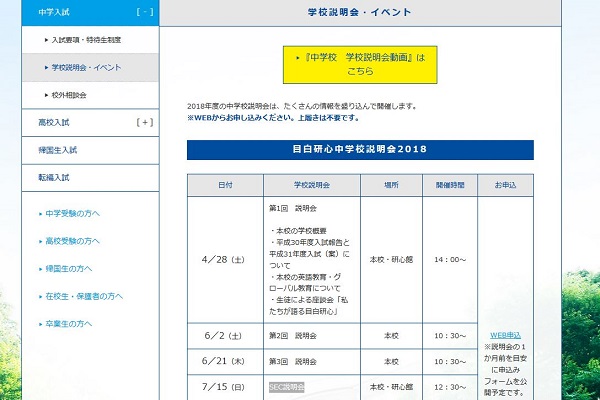
Task: Visit the 中学受験の方へ link
Action: (x=72, y=213)
